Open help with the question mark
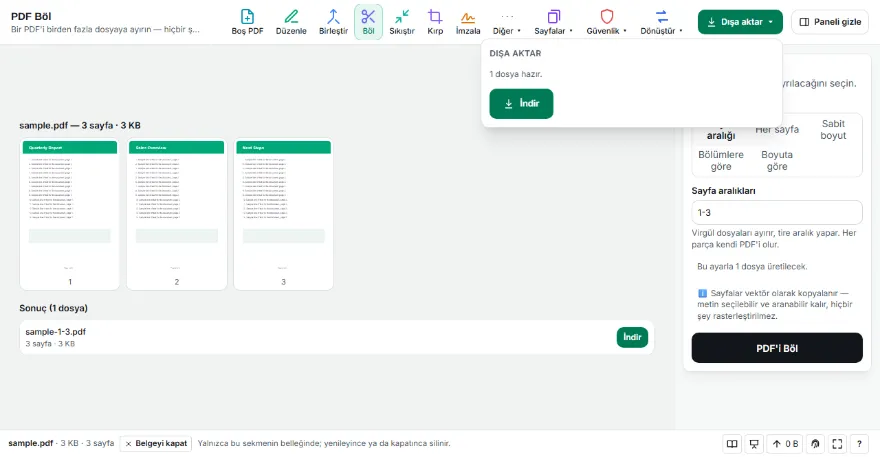Image resolution: width=880 pixels, height=457 pixels. (x=859, y=444)
